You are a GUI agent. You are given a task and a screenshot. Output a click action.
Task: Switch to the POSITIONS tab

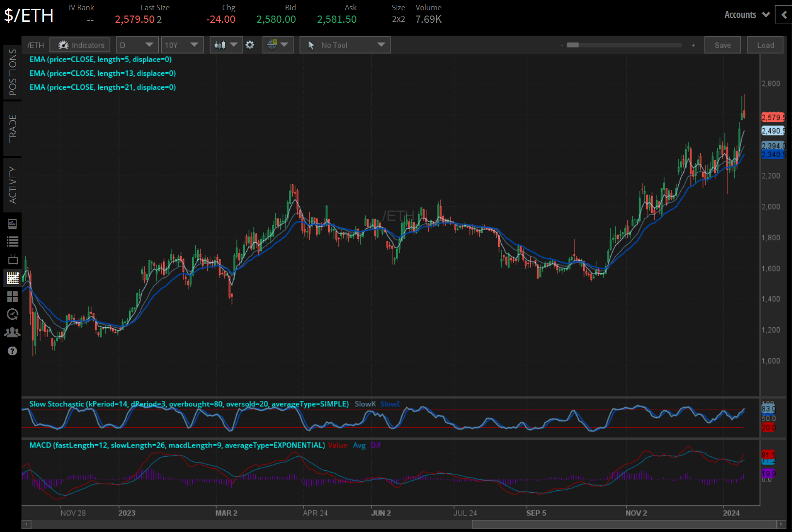(12, 72)
